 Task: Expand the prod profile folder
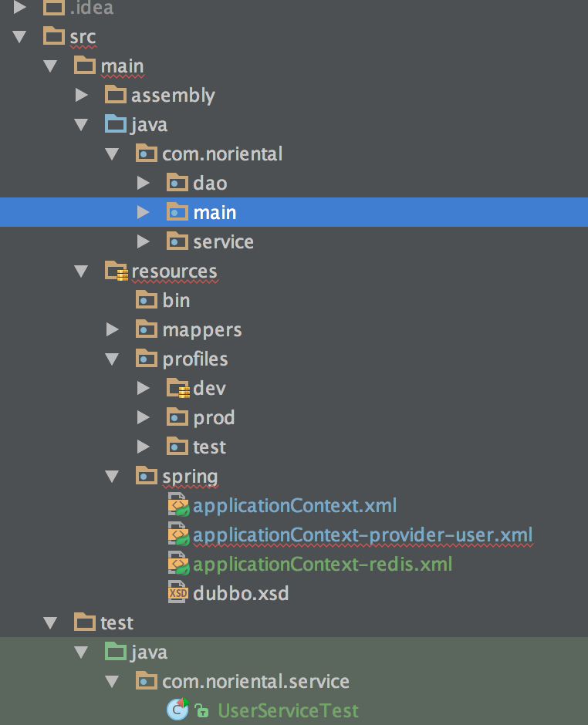(x=143, y=418)
